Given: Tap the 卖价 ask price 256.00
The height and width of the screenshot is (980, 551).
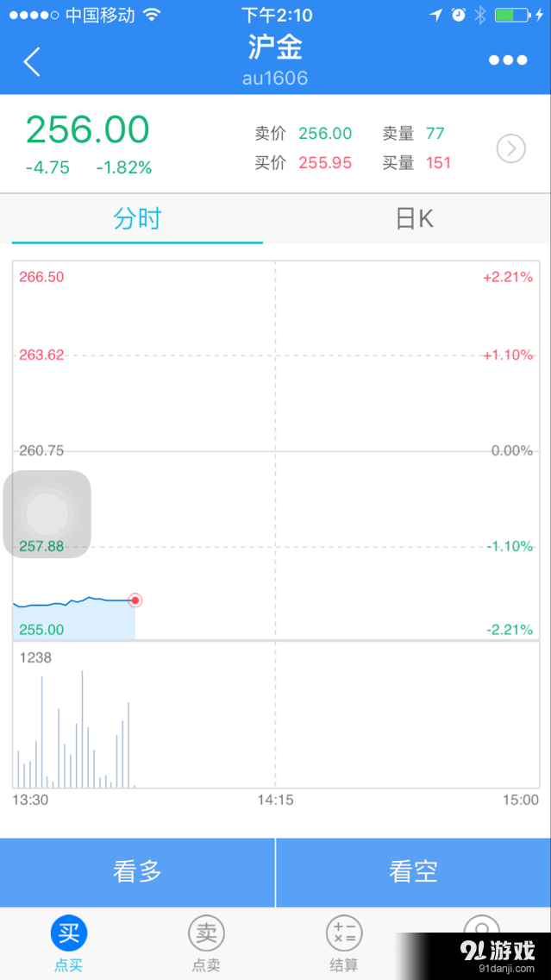Looking at the screenshot, I should click(x=325, y=134).
